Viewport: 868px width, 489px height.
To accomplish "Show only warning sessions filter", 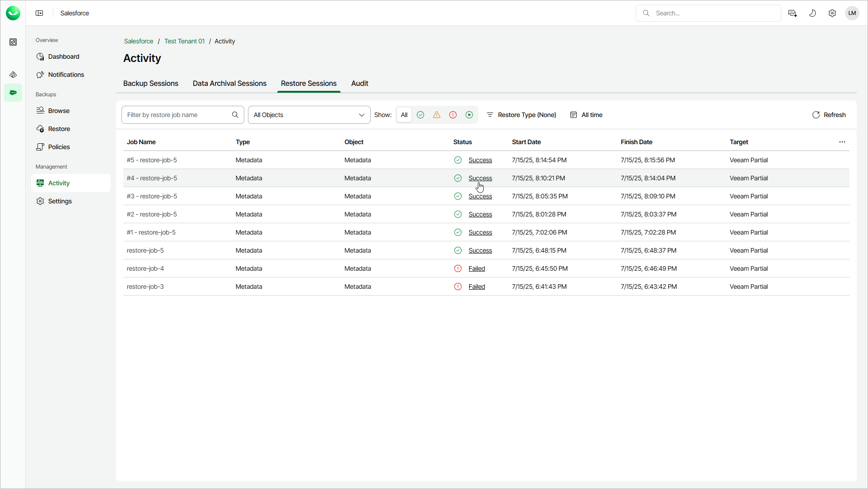I will tap(437, 115).
